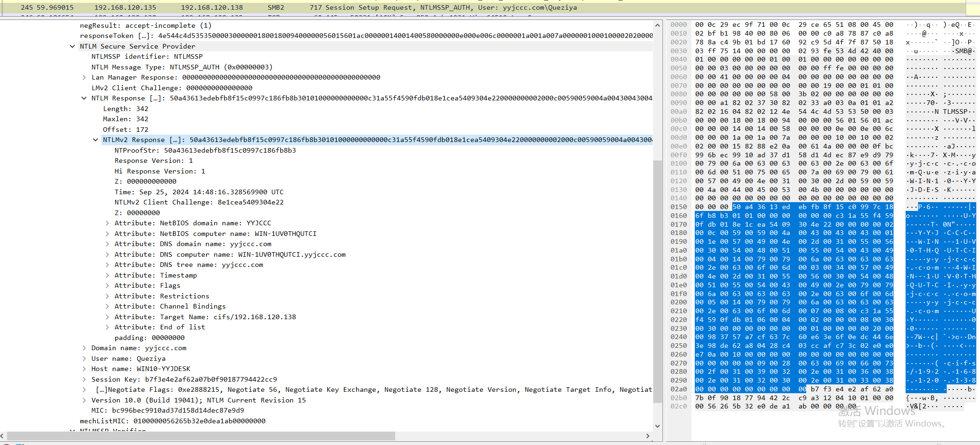Select the mechListMIC line

(172, 421)
